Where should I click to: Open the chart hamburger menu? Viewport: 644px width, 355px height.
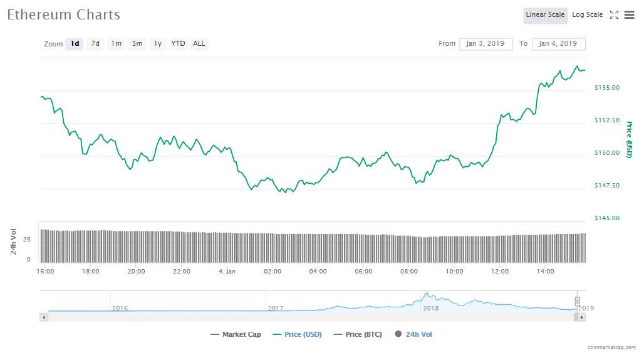[x=629, y=15]
